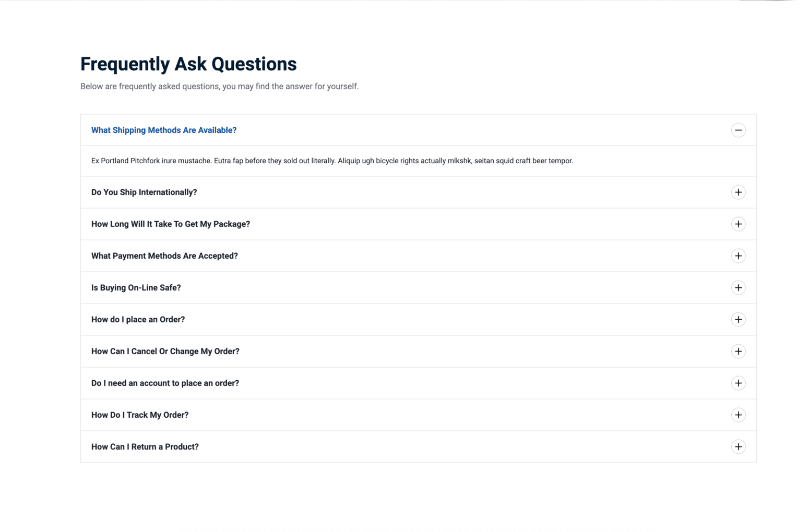Collapse shipping methods answer with minus icon
Image resolution: width=809 pixels, height=532 pixels.
(x=738, y=130)
